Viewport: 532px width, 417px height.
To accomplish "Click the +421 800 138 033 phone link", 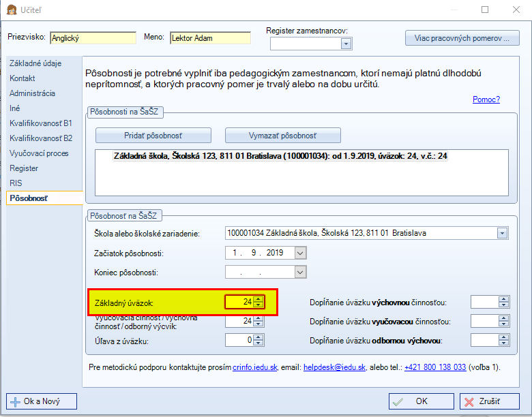I will pyautogui.click(x=435, y=367).
